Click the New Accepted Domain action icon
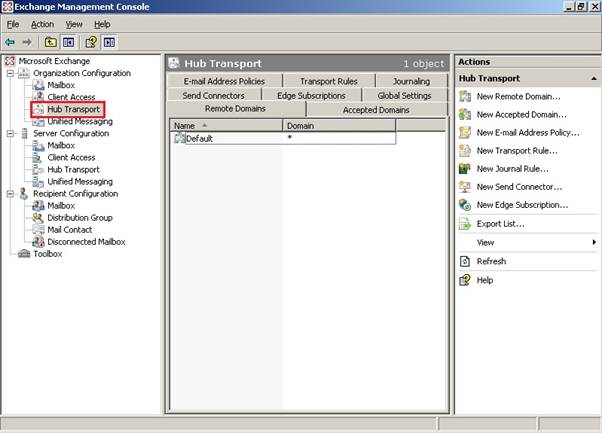The height and width of the screenshot is (433, 602). pos(465,114)
